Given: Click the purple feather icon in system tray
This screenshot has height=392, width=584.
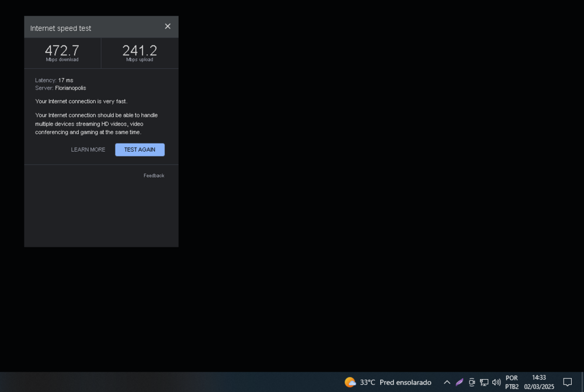Looking at the screenshot, I should 459,382.
